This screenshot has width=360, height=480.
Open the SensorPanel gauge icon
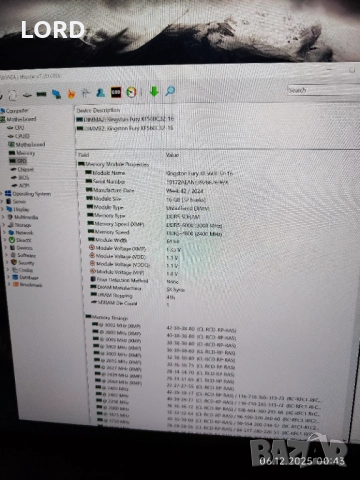coord(131,92)
